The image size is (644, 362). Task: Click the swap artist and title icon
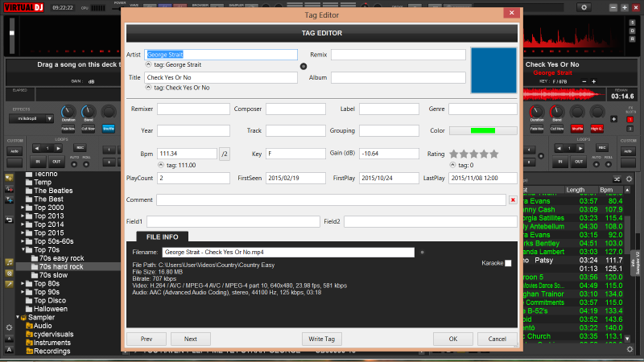[303, 66]
